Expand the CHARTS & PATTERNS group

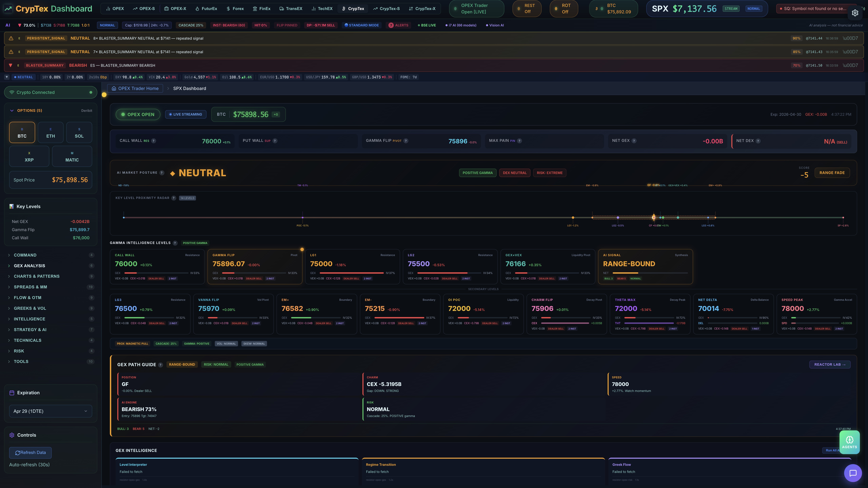(51, 277)
